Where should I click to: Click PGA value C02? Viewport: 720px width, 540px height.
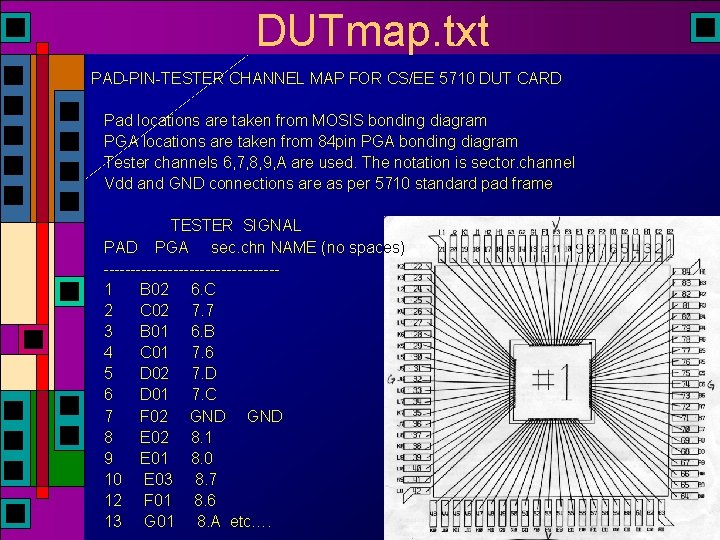tap(154, 310)
